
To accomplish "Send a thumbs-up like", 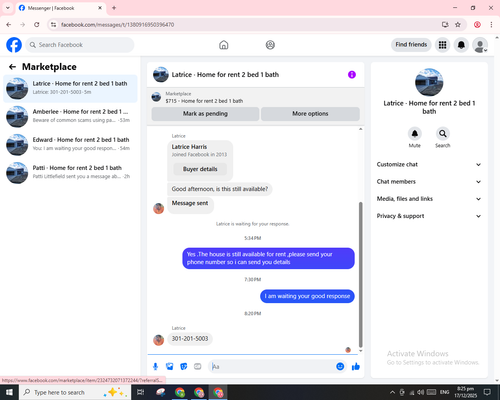I will coord(356,367).
